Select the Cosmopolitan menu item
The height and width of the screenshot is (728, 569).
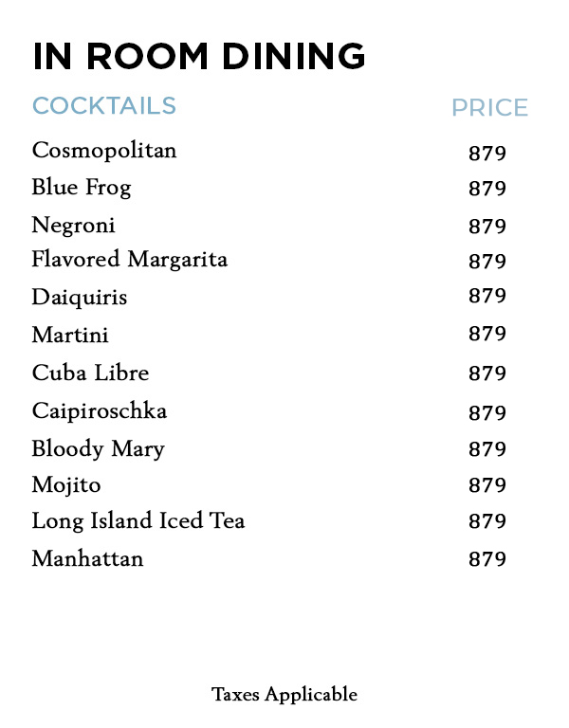(104, 151)
